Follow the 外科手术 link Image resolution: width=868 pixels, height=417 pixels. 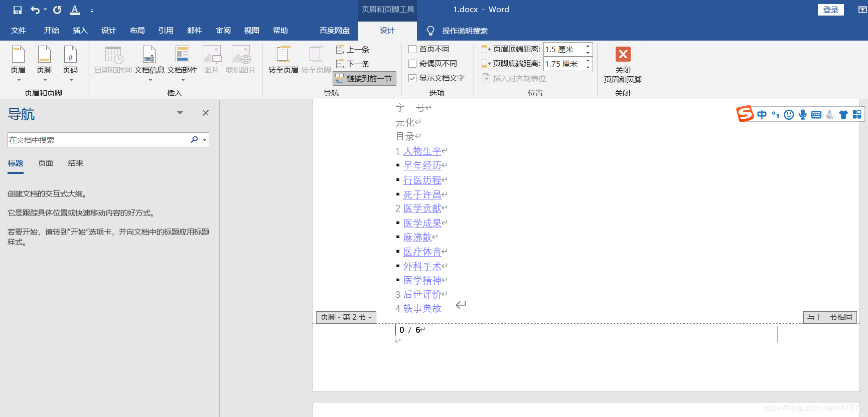[422, 266]
